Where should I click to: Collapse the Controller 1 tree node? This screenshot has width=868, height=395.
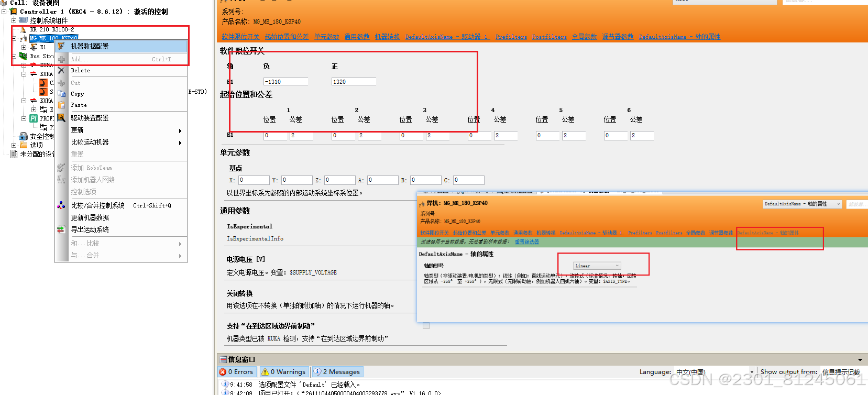click(4, 11)
